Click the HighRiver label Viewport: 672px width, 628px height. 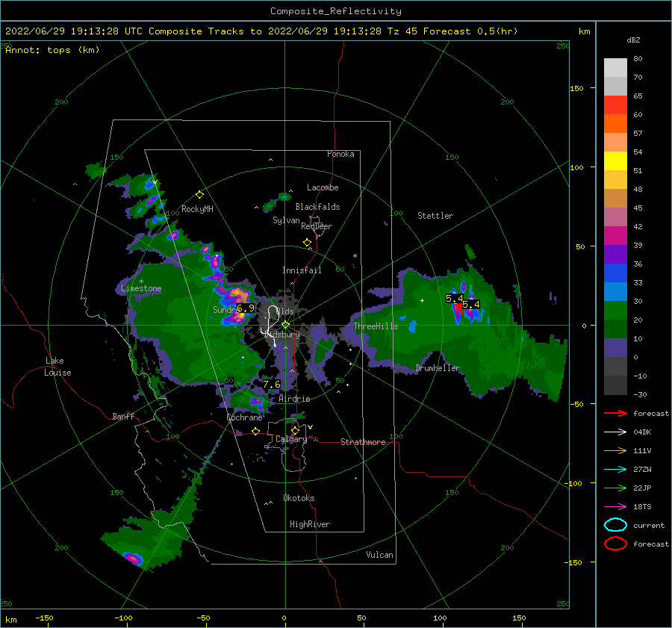coord(310,524)
